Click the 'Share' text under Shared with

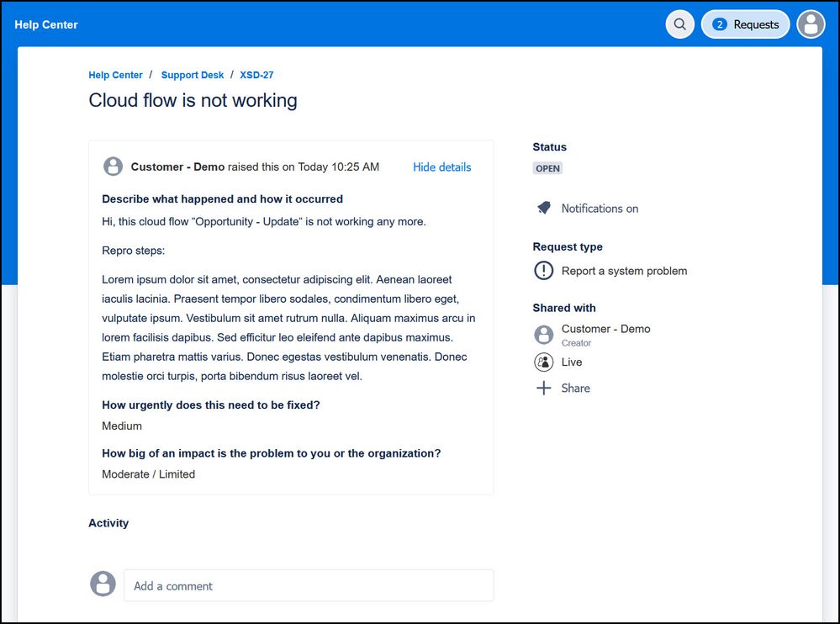pos(575,389)
